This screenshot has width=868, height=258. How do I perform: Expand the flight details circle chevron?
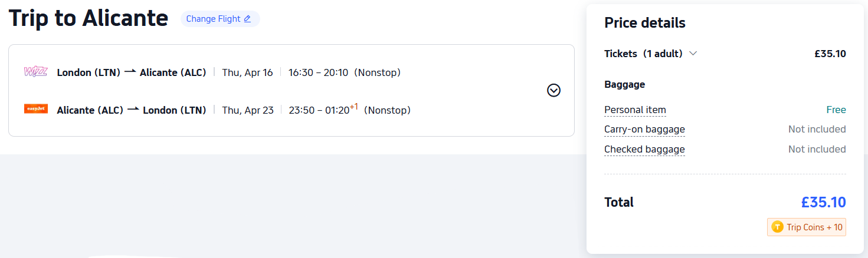tap(553, 90)
